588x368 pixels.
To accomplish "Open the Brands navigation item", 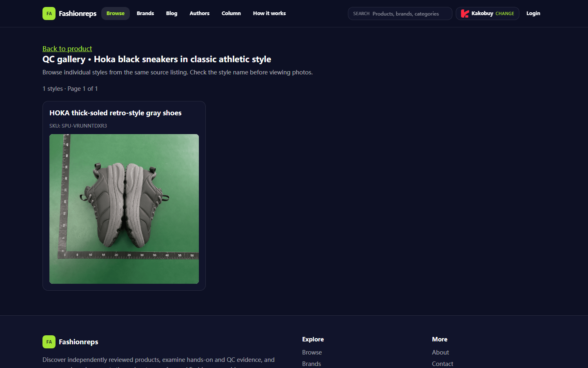I will pos(145,13).
